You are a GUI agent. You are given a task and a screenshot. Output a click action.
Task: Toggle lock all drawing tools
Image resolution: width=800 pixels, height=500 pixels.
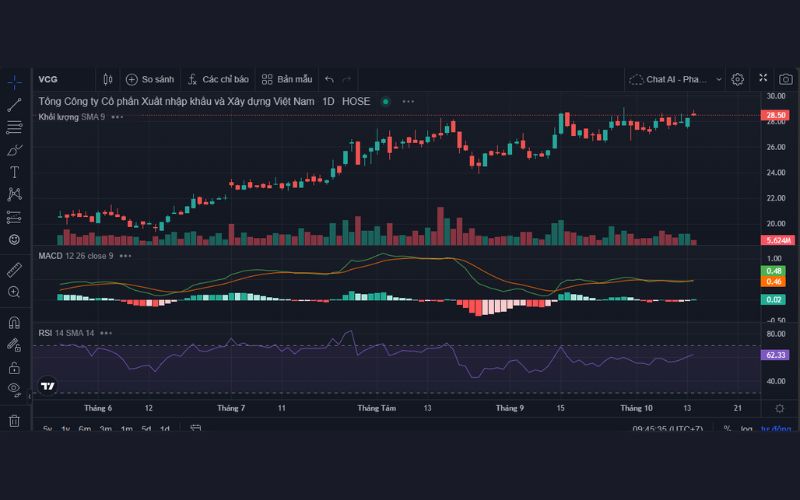point(14,345)
